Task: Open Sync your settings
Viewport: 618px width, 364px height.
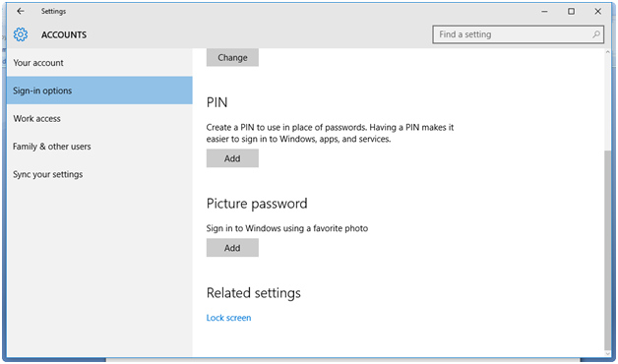Action: (x=99, y=174)
